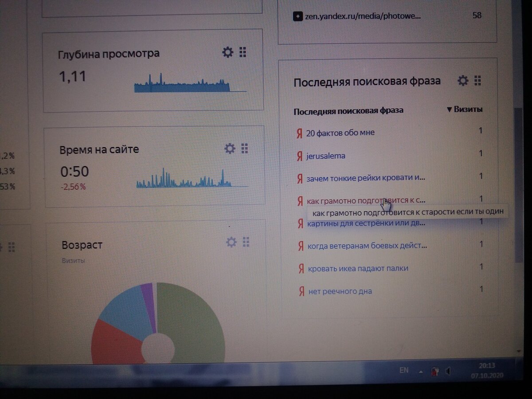Show hidden tray icons arrow
The image size is (532, 399).
[420, 371]
